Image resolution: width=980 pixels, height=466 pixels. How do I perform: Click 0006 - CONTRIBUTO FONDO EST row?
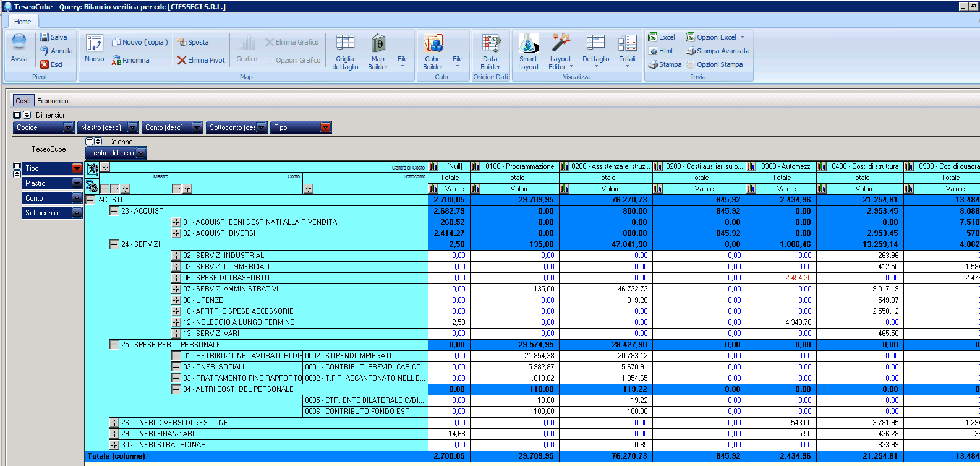click(365, 412)
